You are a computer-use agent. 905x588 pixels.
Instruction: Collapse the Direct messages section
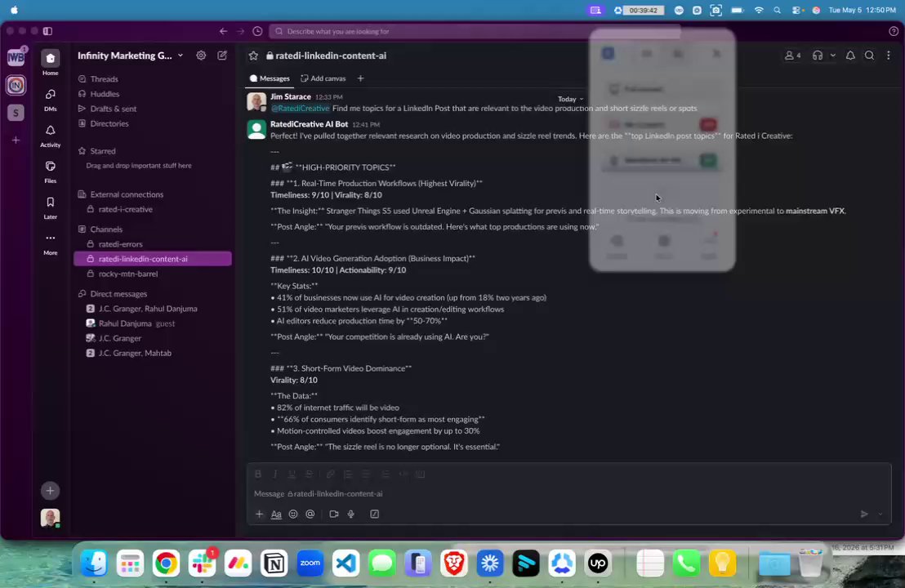pos(118,294)
